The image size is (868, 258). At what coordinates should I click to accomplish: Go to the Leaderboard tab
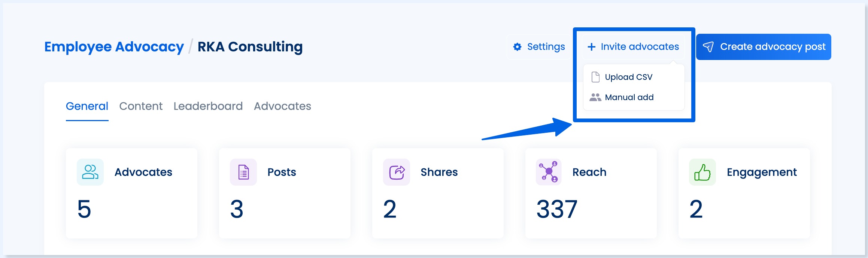[x=208, y=106]
